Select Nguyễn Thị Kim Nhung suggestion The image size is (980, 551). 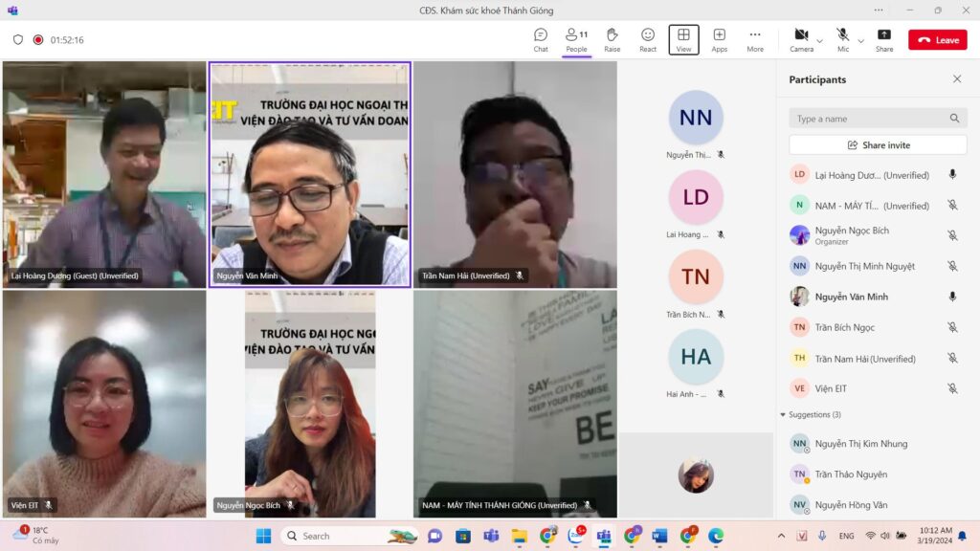(860, 444)
